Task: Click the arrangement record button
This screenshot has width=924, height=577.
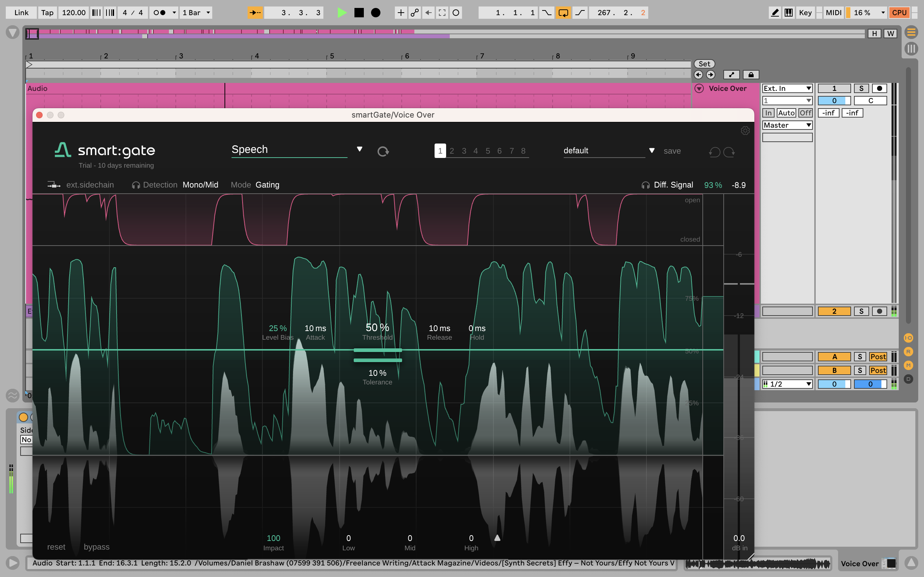Action: [x=376, y=13]
